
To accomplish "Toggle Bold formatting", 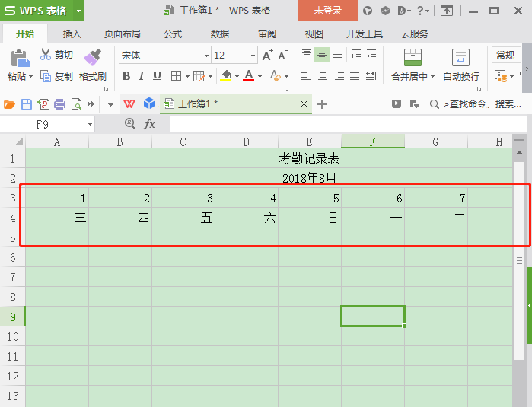I will [126, 76].
